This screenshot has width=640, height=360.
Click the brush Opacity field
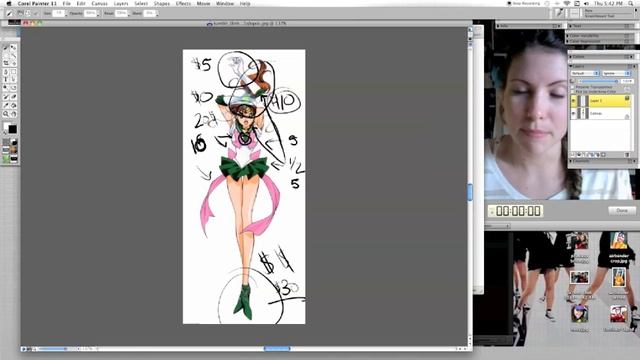(90, 13)
